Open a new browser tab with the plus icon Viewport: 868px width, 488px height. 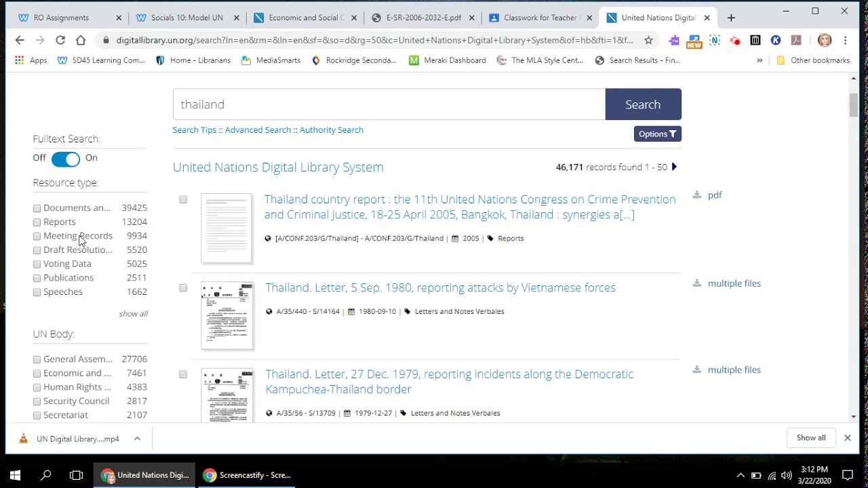pyautogui.click(x=731, y=18)
